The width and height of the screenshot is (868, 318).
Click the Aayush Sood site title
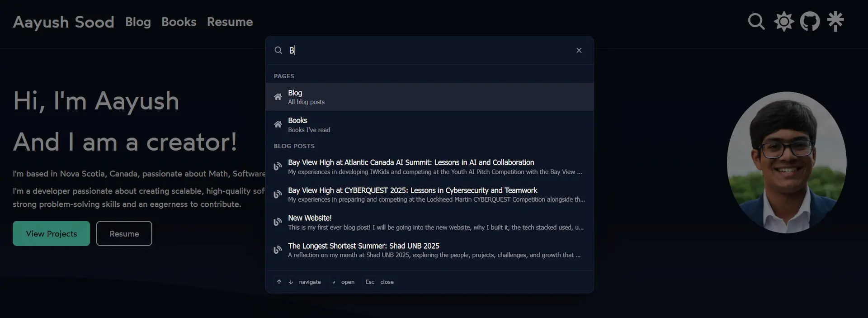63,22
